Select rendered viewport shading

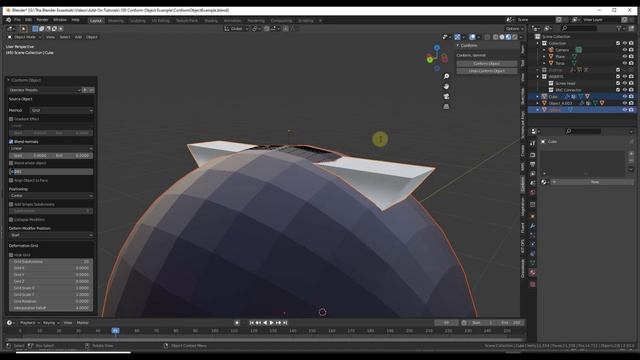pyautogui.click(x=515, y=37)
